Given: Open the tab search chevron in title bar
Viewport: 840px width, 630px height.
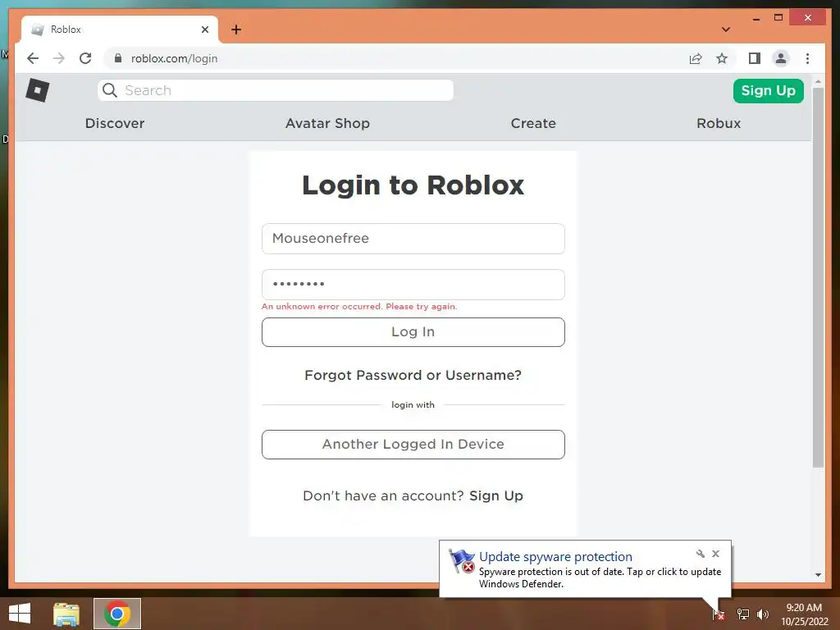Looking at the screenshot, I should [x=725, y=30].
